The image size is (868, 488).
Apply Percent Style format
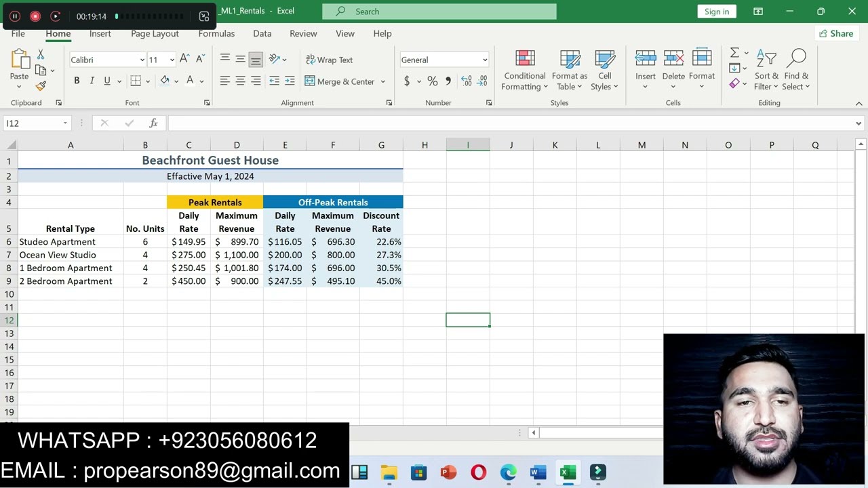coord(432,81)
